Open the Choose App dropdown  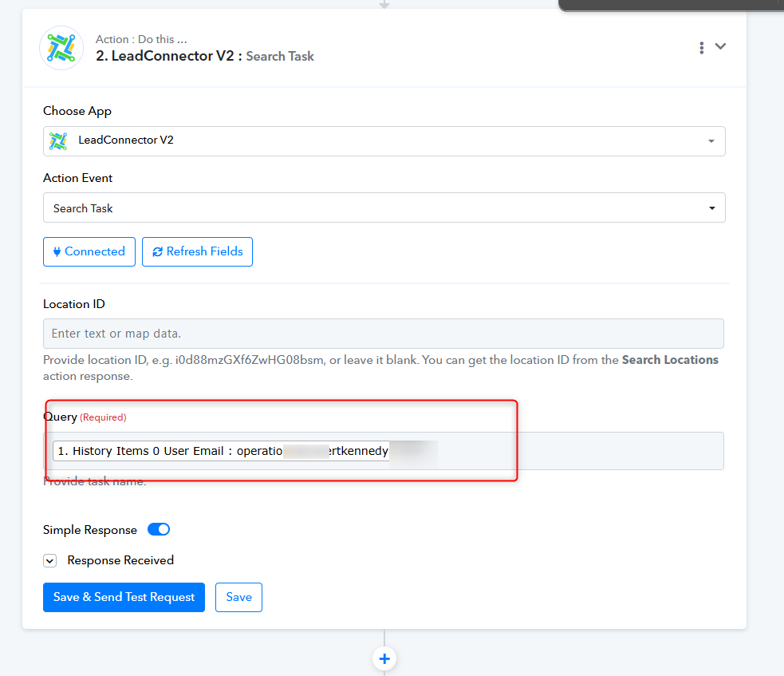384,141
